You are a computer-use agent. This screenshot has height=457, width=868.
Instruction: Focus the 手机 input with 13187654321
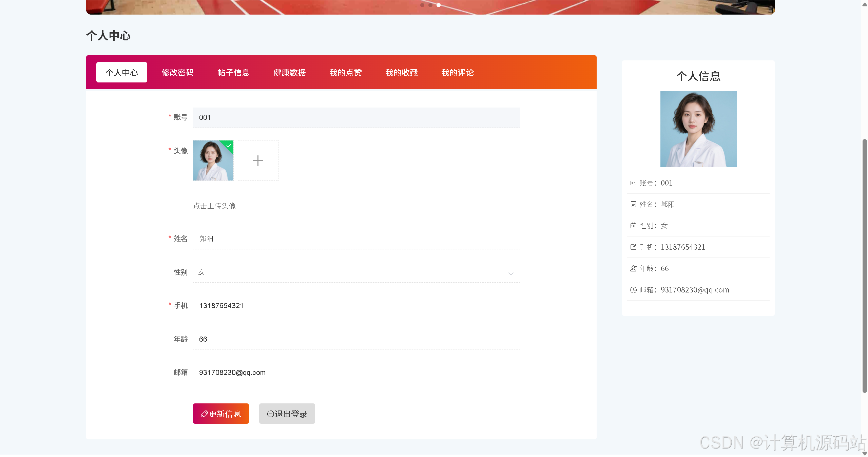pos(356,306)
